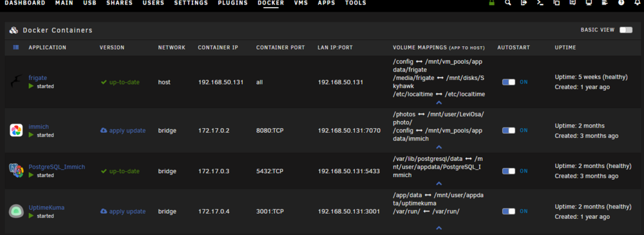
Task: Click the immich colorful flower icon
Action: (x=16, y=130)
